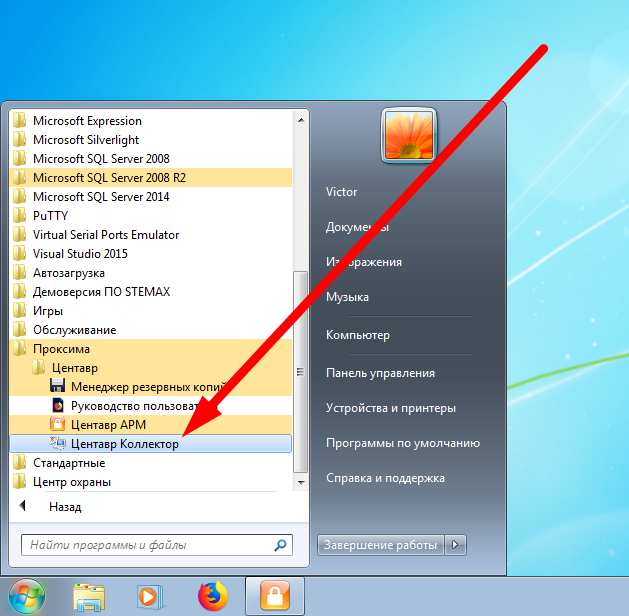Open the Центр охраны folder
The image size is (629, 616).
pos(150,482)
